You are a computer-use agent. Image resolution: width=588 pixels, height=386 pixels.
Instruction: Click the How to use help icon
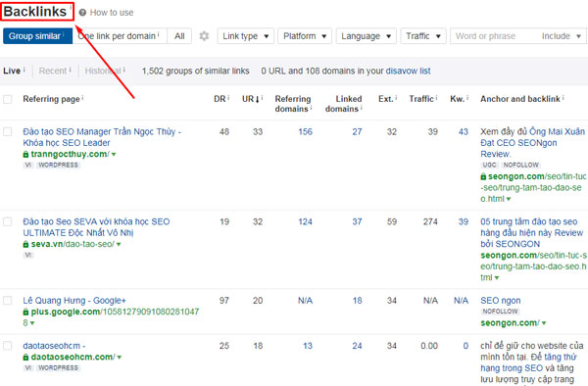pyautogui.click(x=82, y=13)
